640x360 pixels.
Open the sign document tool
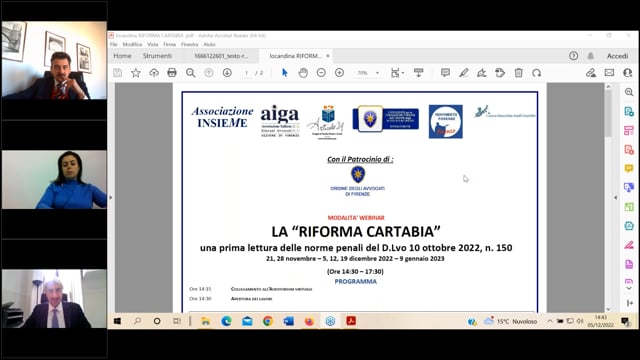pos(482,73)
